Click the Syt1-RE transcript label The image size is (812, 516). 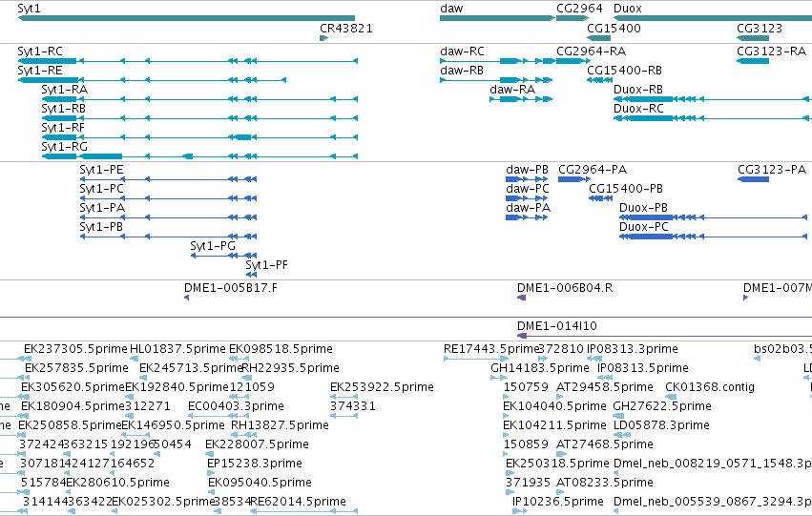40,71
